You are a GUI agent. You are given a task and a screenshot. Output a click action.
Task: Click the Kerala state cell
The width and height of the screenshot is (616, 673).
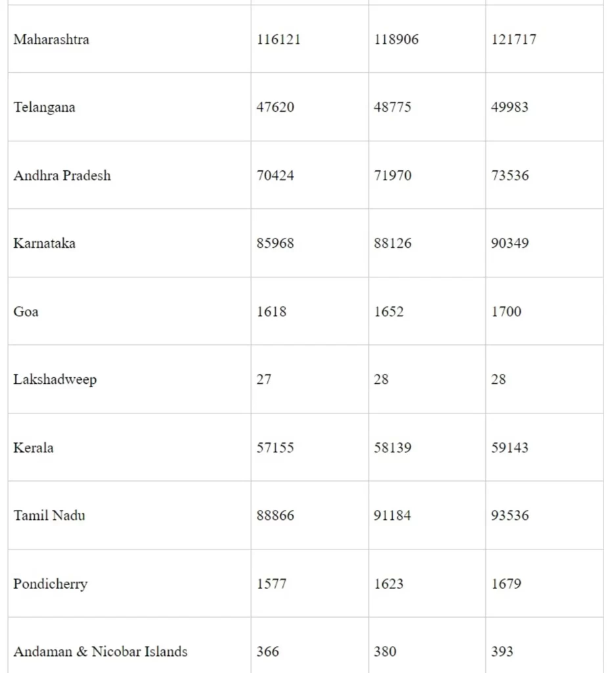pyautogui.click(x=33, y=448)
